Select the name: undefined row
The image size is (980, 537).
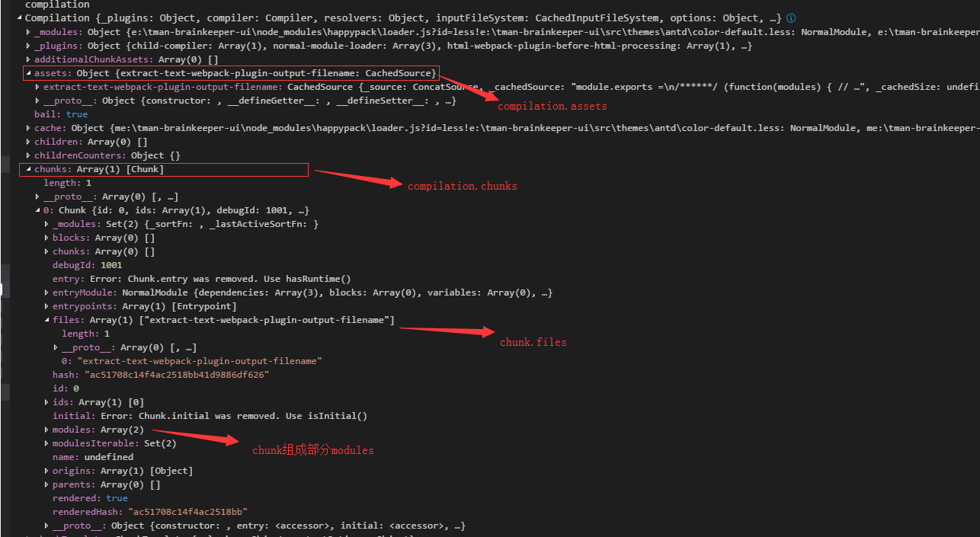(93, 457)
